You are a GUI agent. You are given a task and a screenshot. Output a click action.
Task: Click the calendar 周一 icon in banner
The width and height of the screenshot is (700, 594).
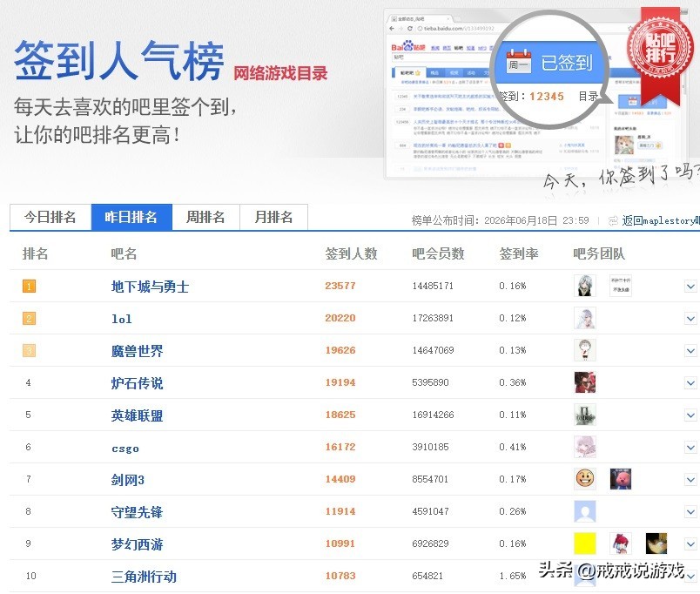[519, 61]
